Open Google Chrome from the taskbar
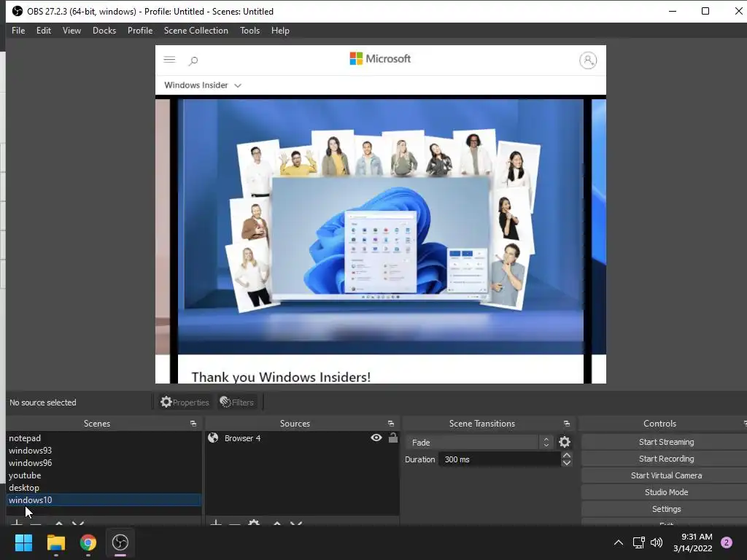Image resolution: width=747 pixels, height=560 pixels. point(88,542)
